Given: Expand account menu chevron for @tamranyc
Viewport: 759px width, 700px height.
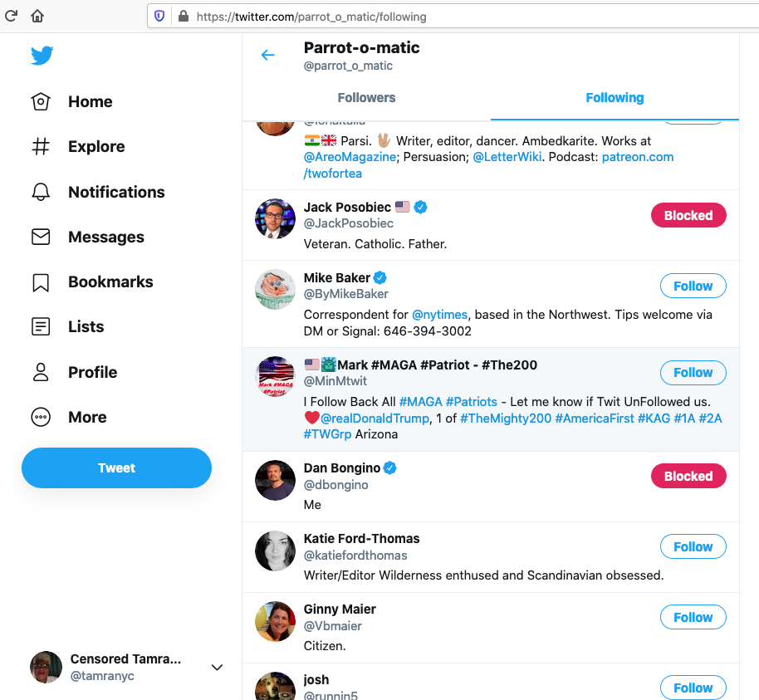Looking at the screenshot, I should tap(217, 667).
